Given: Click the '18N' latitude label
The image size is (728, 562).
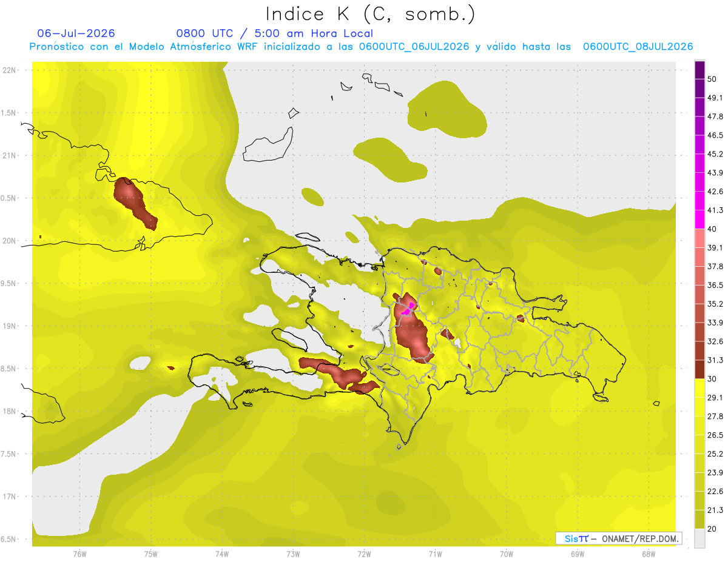Looking at the screenshot, I should point(9,412).
